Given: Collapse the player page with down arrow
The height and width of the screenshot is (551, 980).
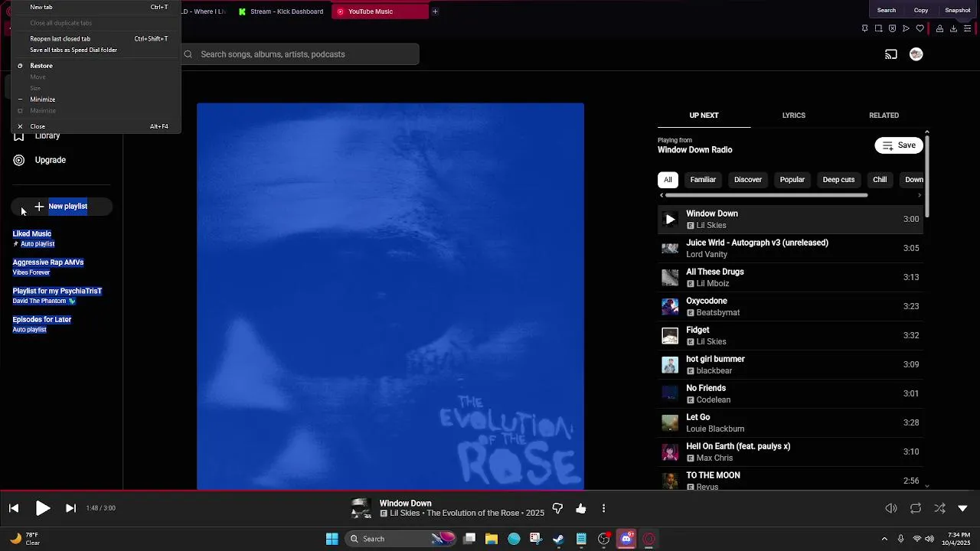Looking at the screenshot, I should pyautogui.click(x=963, y=508).
